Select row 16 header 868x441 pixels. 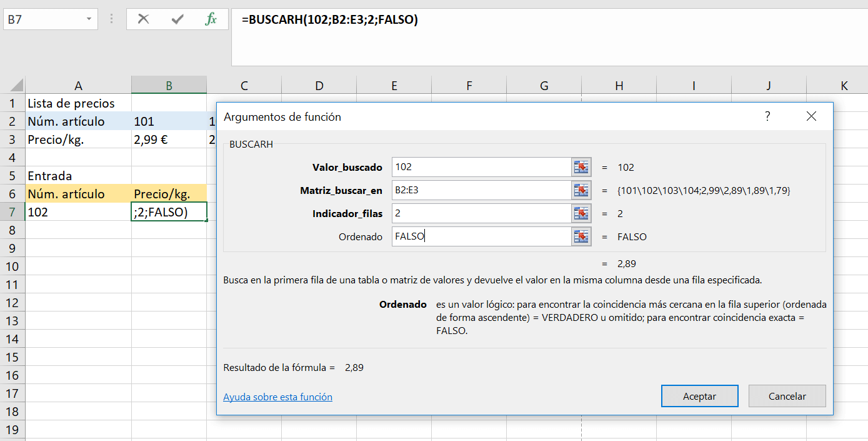[x=12, y=375]
